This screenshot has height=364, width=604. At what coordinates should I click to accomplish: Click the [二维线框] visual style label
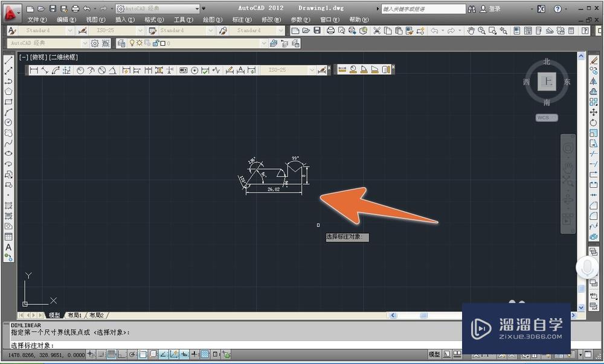(63, 57)
